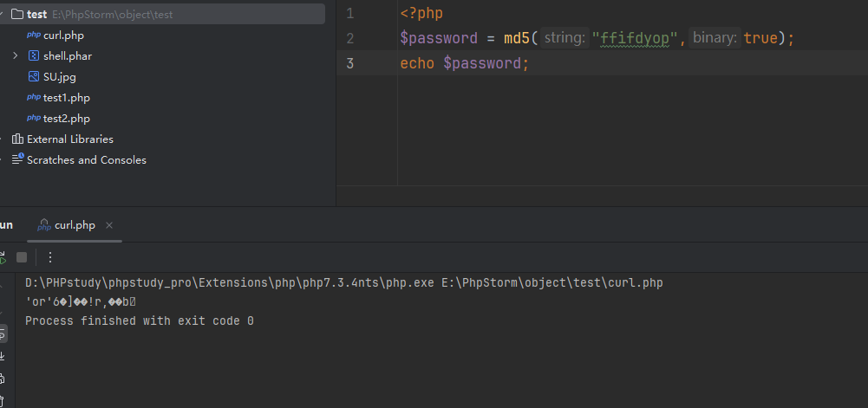Close the curl.php run tab
Screen dimensions: 868x408
(x=109, y=225)
